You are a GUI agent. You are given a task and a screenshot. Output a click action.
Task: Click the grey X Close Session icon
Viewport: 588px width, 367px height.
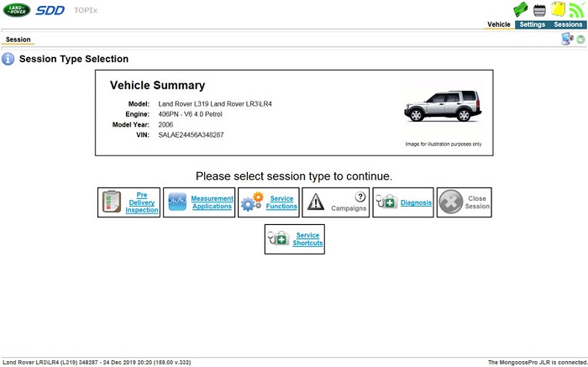click(x=451, y=202)
